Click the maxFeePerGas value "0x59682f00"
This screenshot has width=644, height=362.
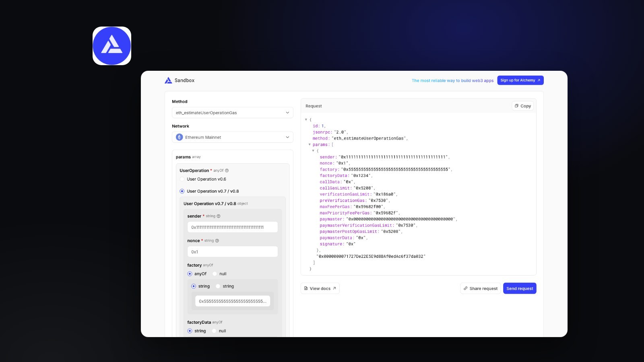click(368, 207)
